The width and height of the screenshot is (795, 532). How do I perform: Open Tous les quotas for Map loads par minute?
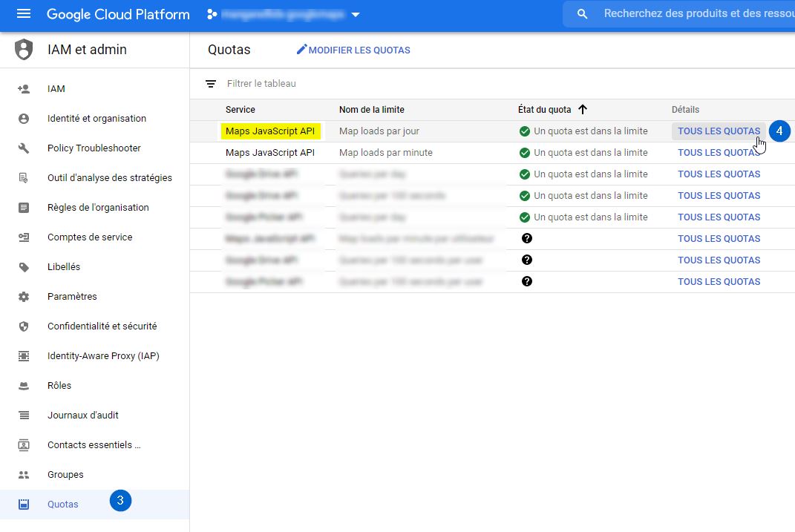(719, 153)
